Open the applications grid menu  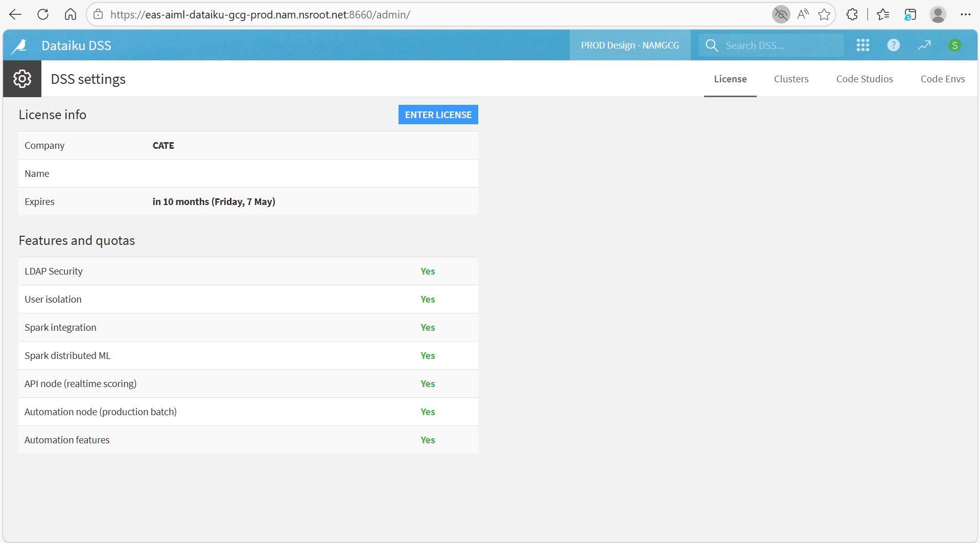click(863, 46)
